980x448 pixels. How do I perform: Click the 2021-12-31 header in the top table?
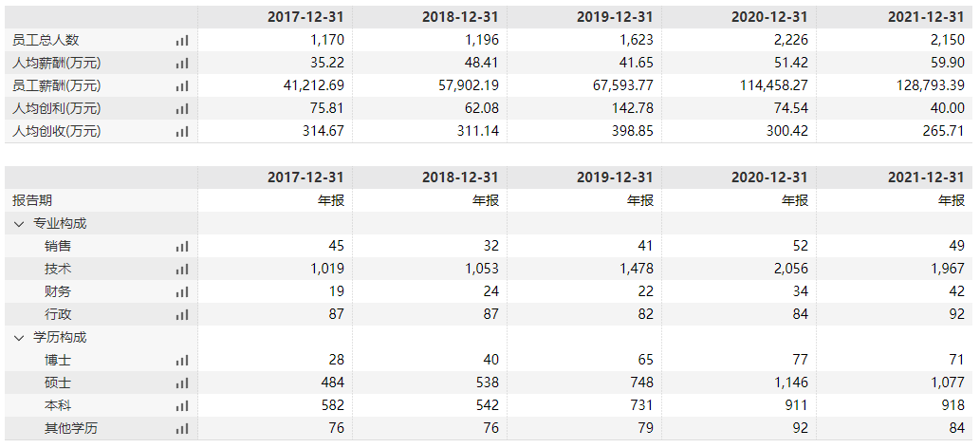(925, 17)
